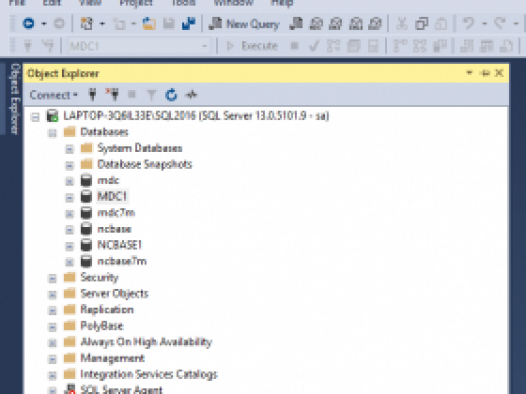Viewport: 526px width, 394px height.
Task: Open the Connect dropdown in Object Explorer
Action: tap(53, 95)
